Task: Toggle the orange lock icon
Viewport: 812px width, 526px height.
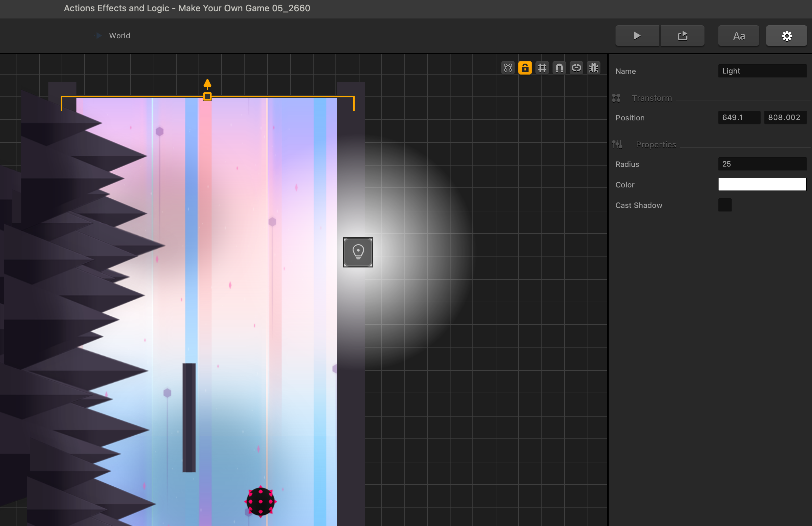Action: [525, 68]
